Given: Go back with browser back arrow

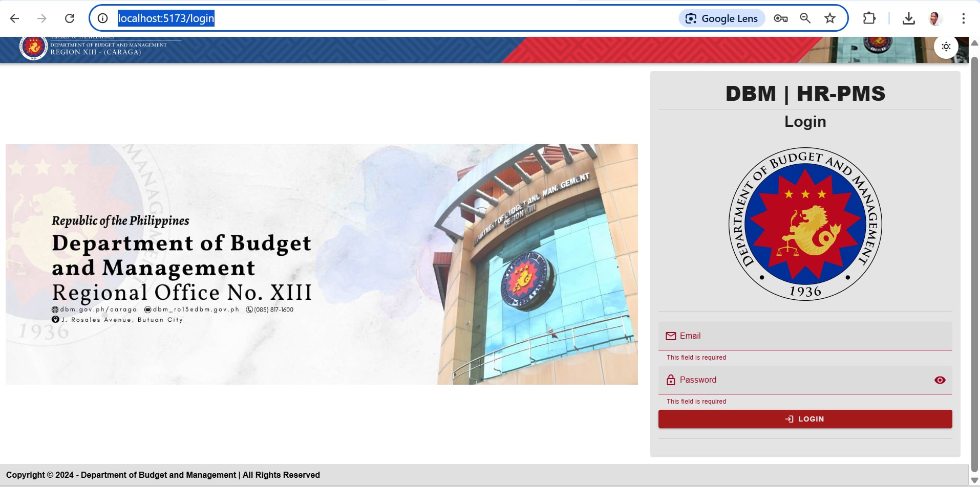Looking at the screenshot, I should (x=14, y=18).
